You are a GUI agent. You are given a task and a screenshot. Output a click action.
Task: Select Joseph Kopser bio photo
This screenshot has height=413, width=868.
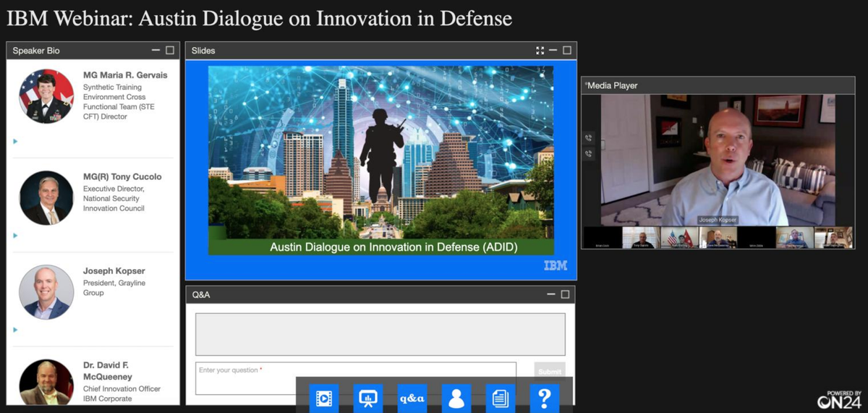pos(46,292)
